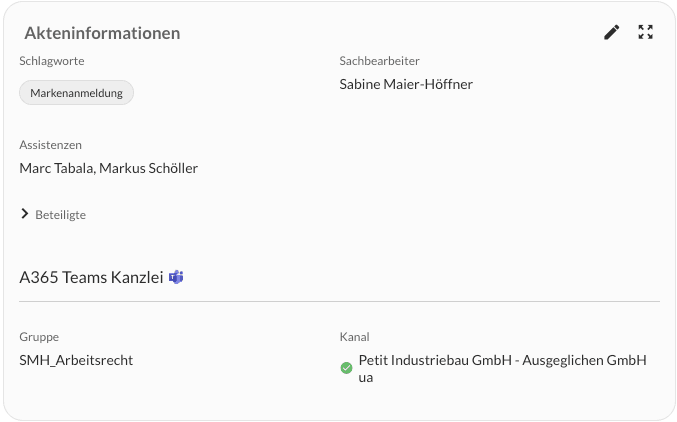Click the Kanal field label
The width and height of the screenshot is (677, 422).
tap(354, 337)
